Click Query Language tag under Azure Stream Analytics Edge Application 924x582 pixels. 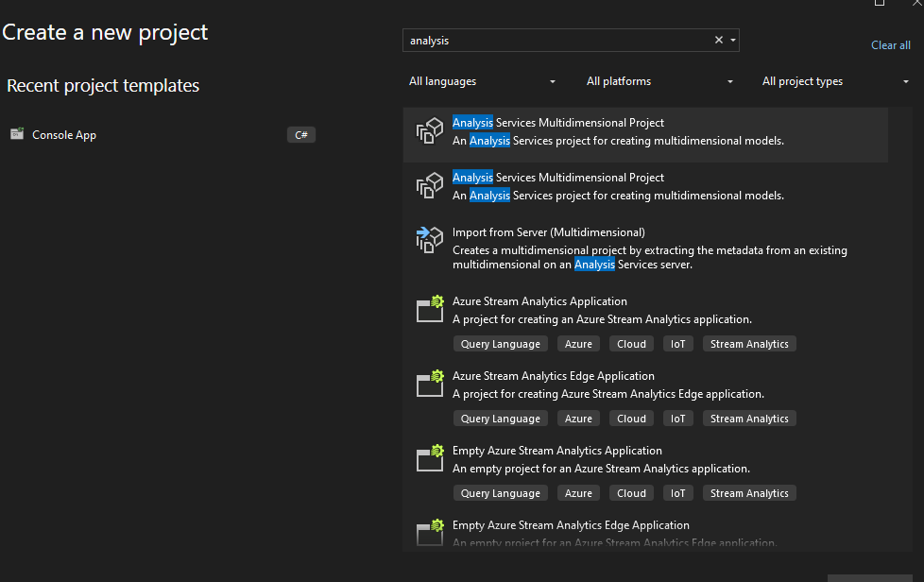[501, 419]
